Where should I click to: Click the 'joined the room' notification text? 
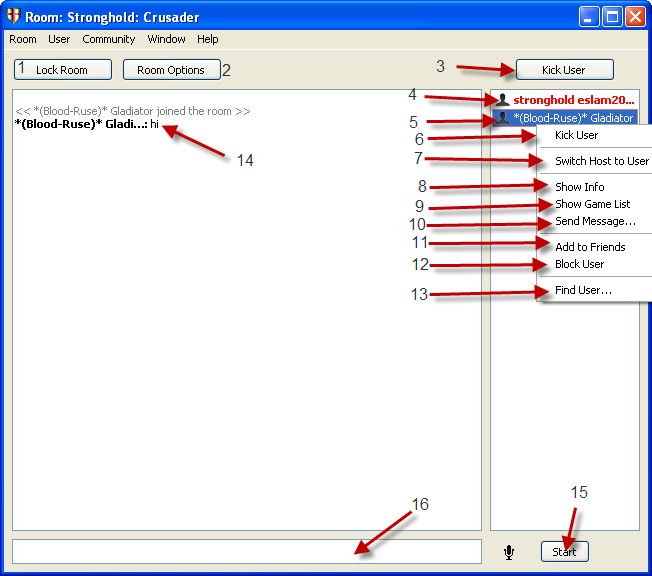133,111
